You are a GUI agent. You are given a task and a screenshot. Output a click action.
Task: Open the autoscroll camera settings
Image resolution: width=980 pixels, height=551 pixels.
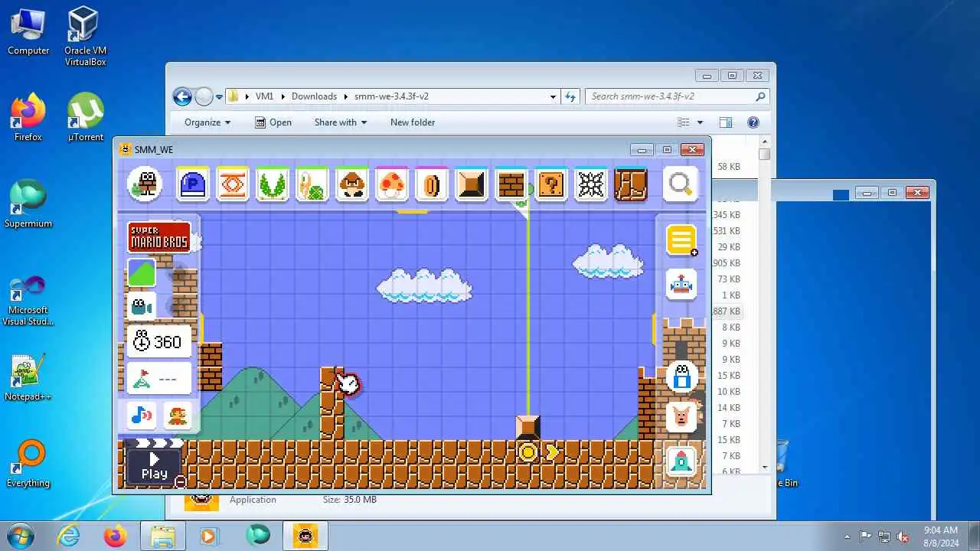tap(142, 307)
